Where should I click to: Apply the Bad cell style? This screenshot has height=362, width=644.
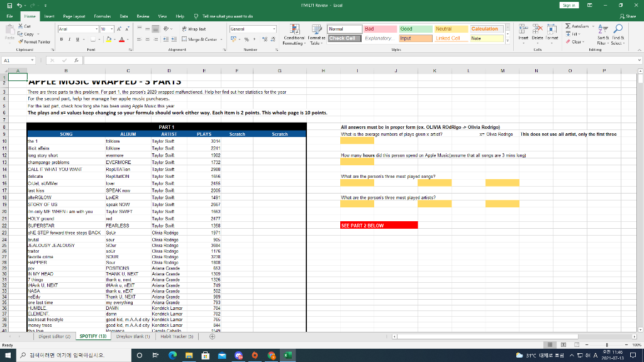click(380, 29)
